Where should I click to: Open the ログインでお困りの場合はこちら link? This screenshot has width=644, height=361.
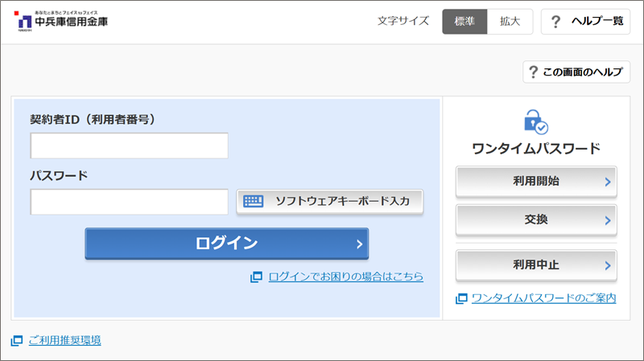345,277
